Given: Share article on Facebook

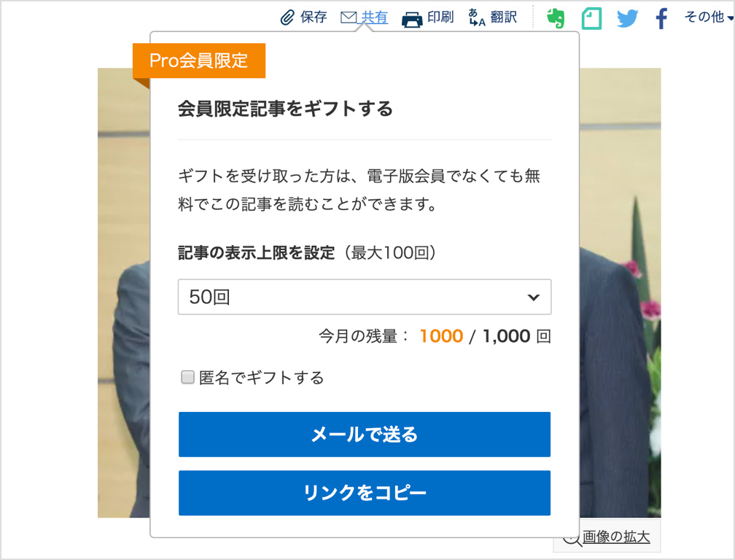Looking at the screenshot, I should (x=661, y=19).
